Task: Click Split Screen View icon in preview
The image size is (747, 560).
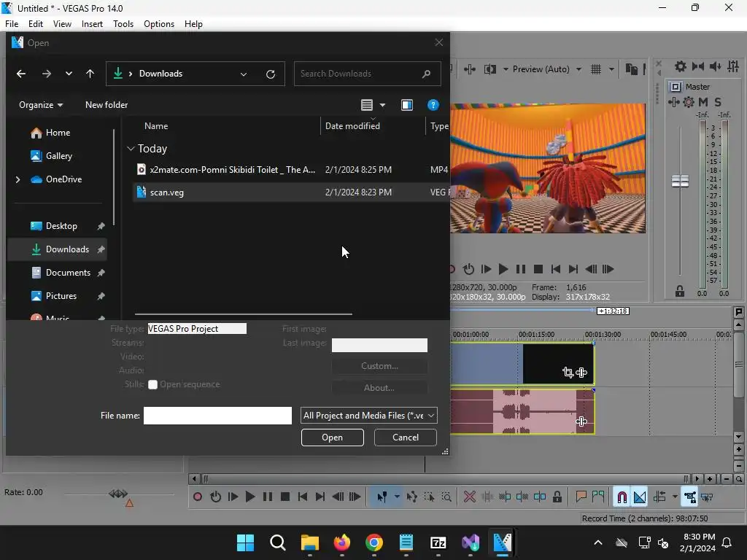Action: 489,69
